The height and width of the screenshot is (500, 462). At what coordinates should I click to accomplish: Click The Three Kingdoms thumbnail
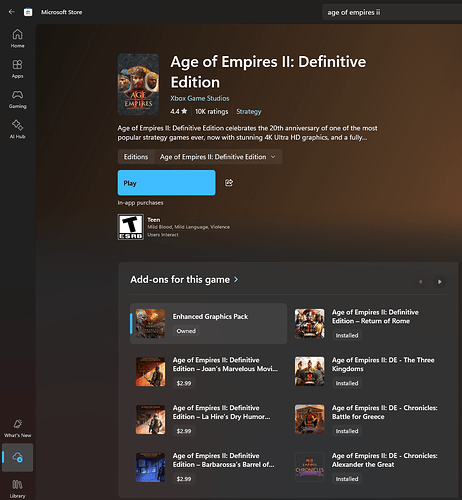pyautogui.click(x=309, y=371)
